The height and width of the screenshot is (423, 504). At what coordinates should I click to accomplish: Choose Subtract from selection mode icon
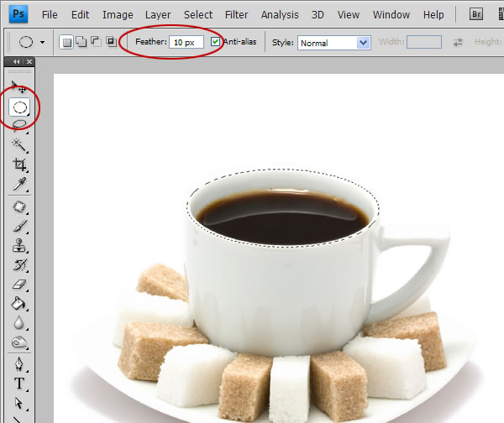[x=96, y=42]
